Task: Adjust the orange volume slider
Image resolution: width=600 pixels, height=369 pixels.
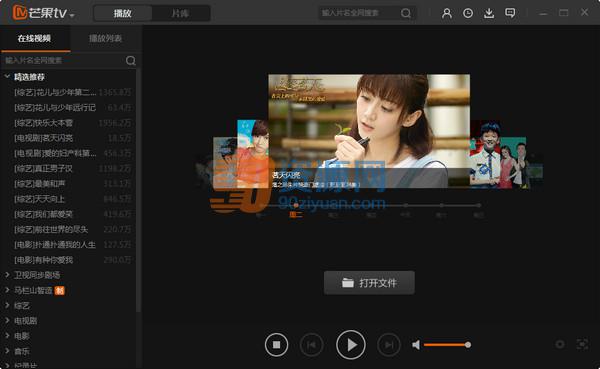Action: 447,345
